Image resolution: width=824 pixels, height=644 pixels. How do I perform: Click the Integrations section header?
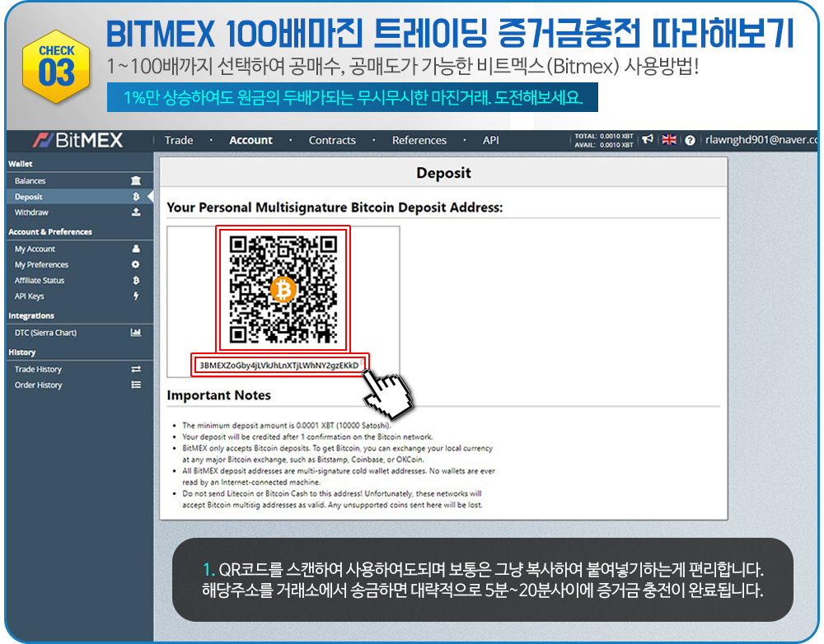coord(31,315)
